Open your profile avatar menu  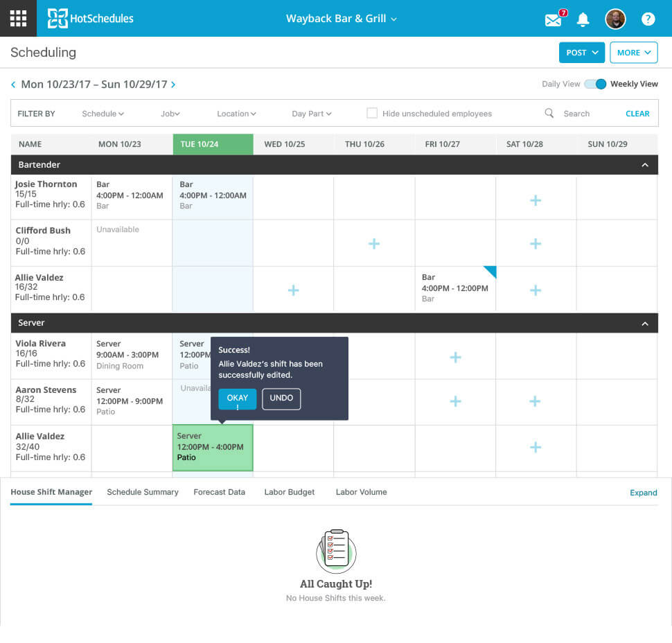[615, 19]
